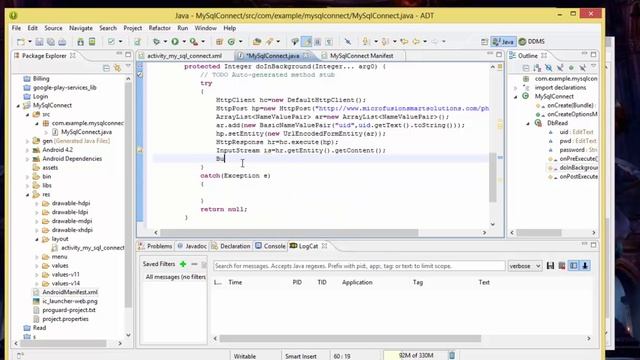The height and width of the screenshot is (360, 640).
Task: Toggle Hide Static Members in Outline
Action: tap(560, 68)
